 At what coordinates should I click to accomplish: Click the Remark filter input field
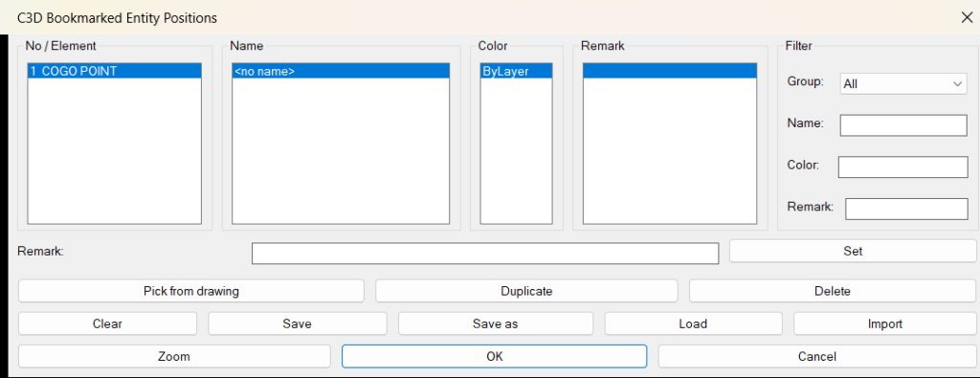(x=906, y=209)
